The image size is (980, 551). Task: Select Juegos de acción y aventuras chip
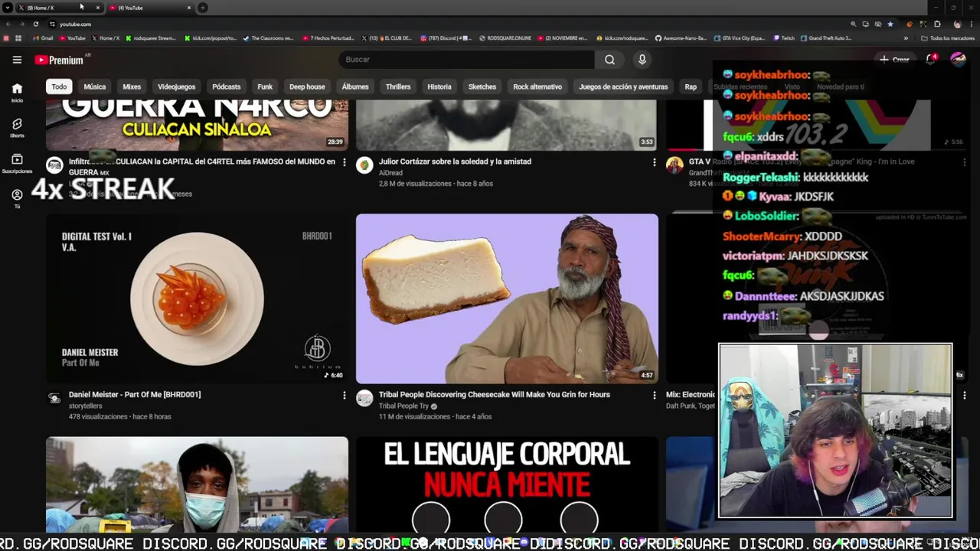[623, 86]
